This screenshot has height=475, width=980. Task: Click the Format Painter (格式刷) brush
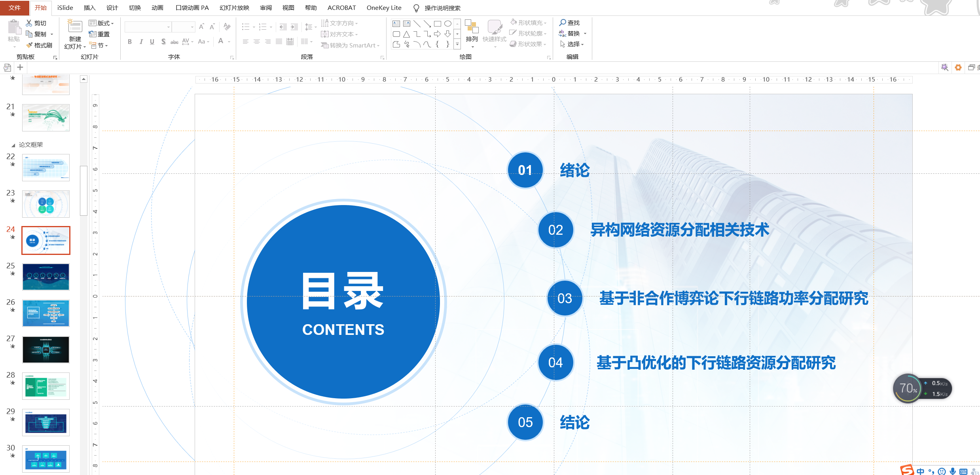coord(29,45)
